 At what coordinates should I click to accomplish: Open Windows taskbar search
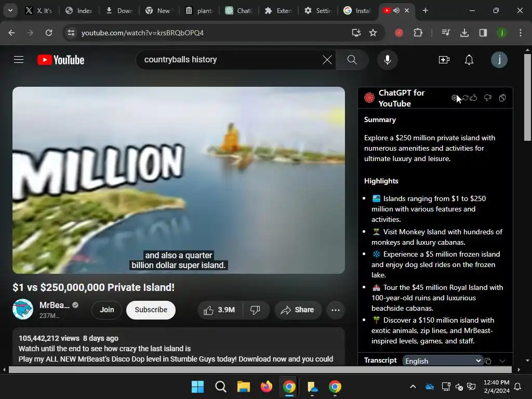[x=221, y=387]
